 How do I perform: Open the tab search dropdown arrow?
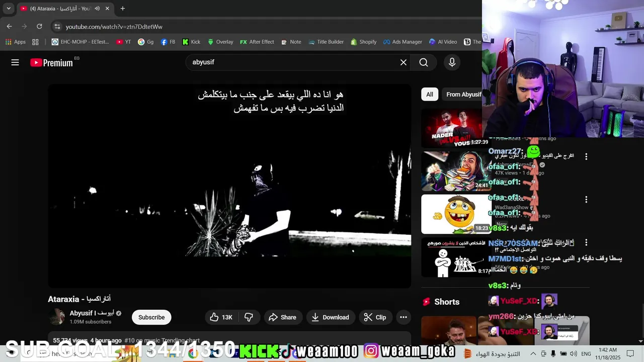9,9
